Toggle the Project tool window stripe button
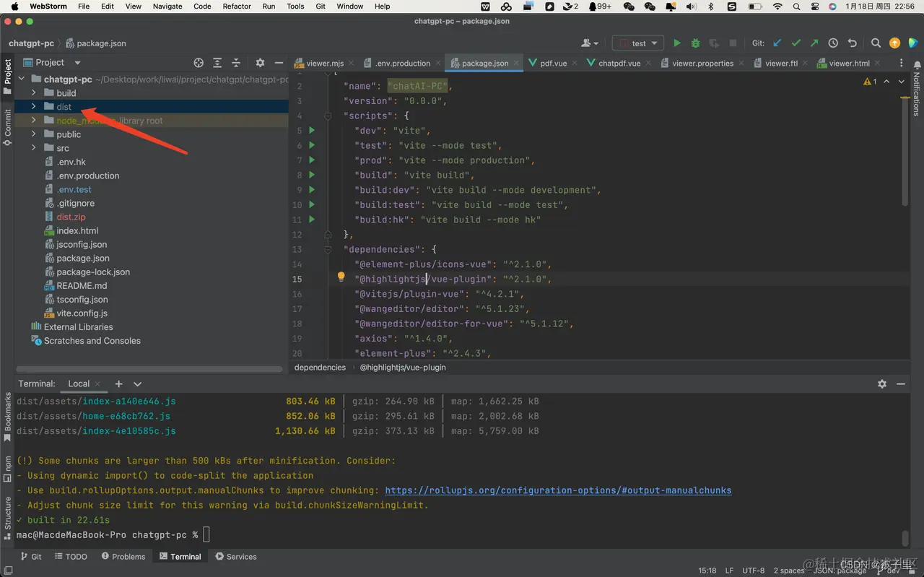Image resolution: width=924 pixels, height=577 pixels. tap(7, 75)
